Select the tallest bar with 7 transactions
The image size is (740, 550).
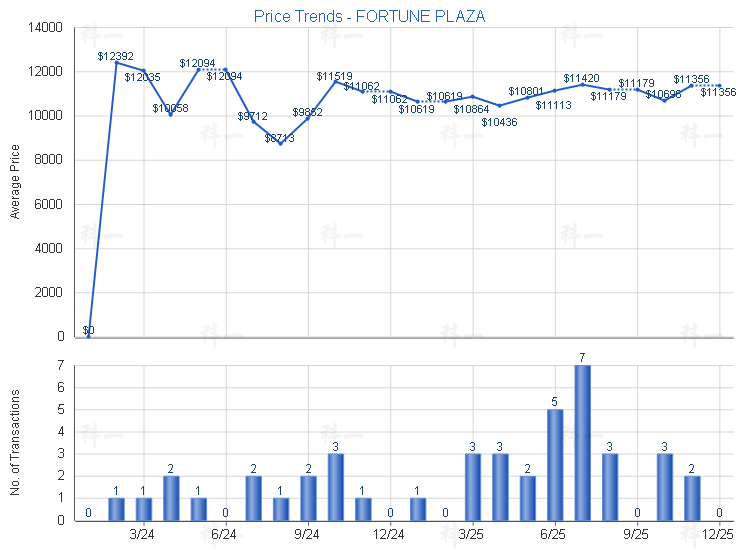tap(582, 443)
